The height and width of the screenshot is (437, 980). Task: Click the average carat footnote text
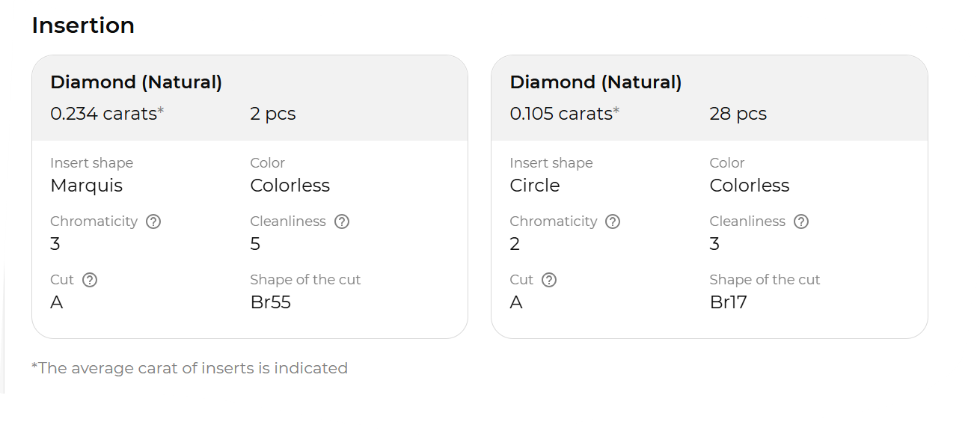189,368
